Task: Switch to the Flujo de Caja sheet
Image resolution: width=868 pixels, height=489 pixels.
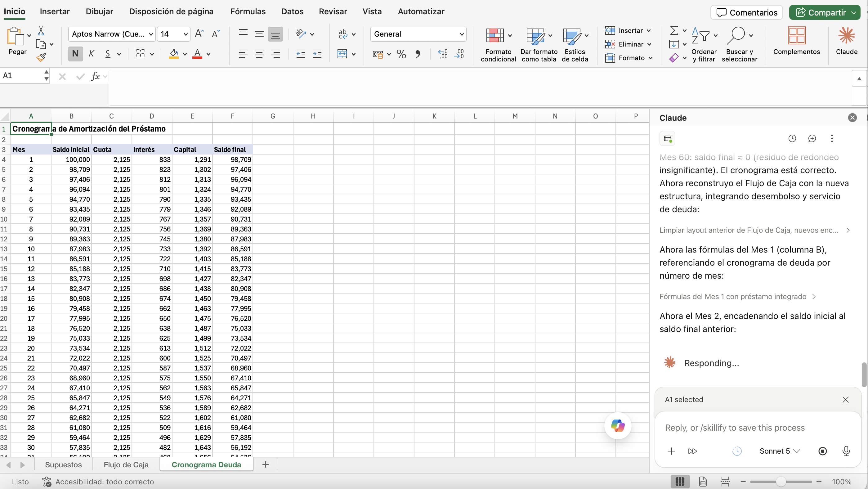Action: (126, 464)
